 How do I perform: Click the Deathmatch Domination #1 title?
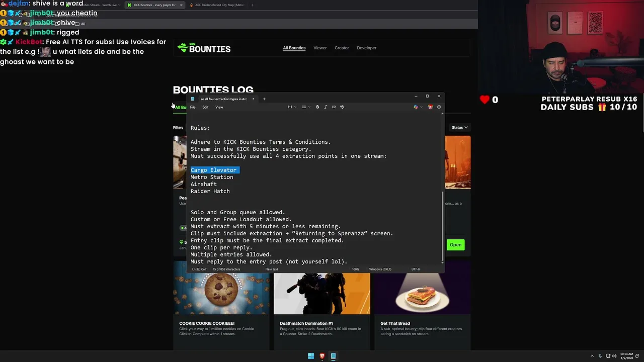[306, 324]
